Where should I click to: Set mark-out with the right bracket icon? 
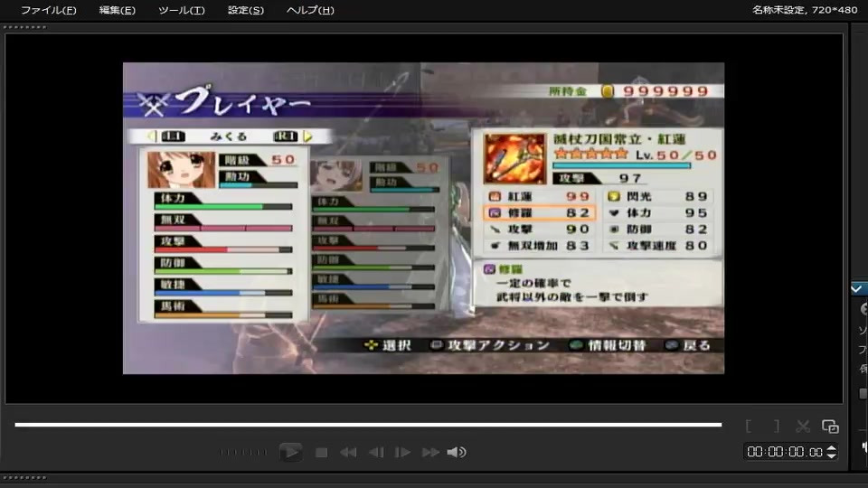777,426
